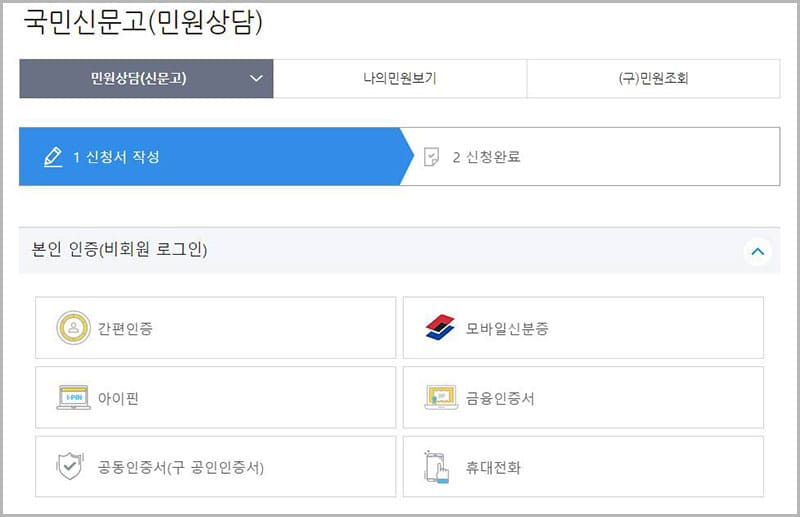Click the pencil icon beside 신청서 작성
Viewport: 800px width, 517px height.
pos(53,157)
